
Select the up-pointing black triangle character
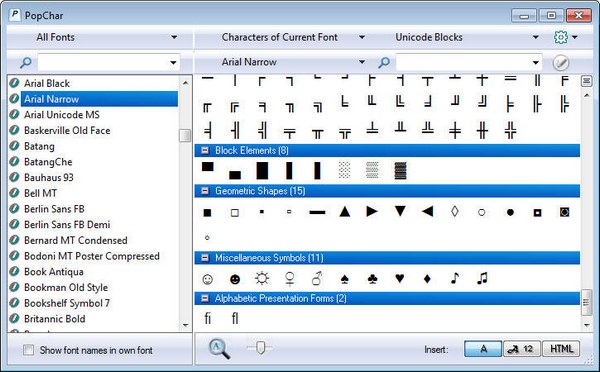click(x=345, y=212)
